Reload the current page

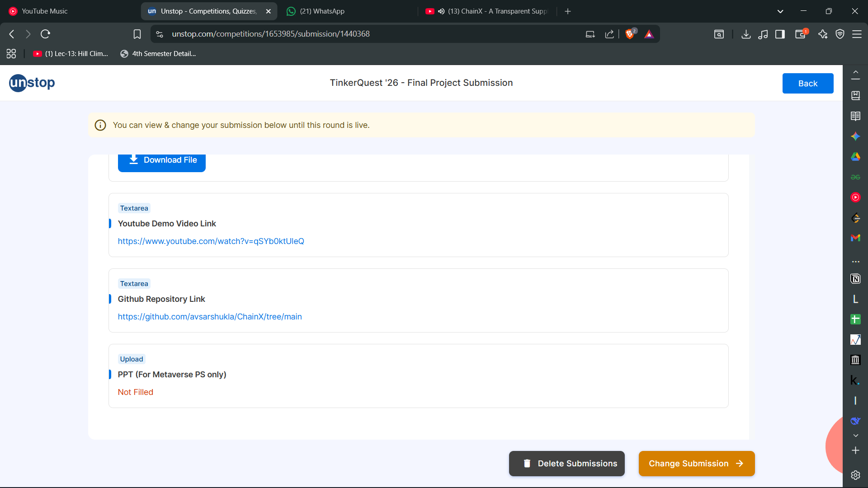[45, 34]
